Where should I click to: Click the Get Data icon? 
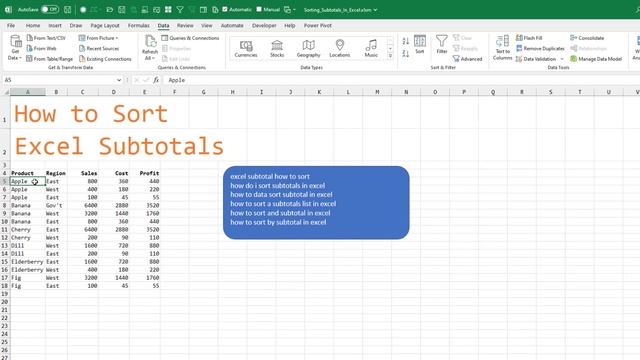(x=16, y=42)
